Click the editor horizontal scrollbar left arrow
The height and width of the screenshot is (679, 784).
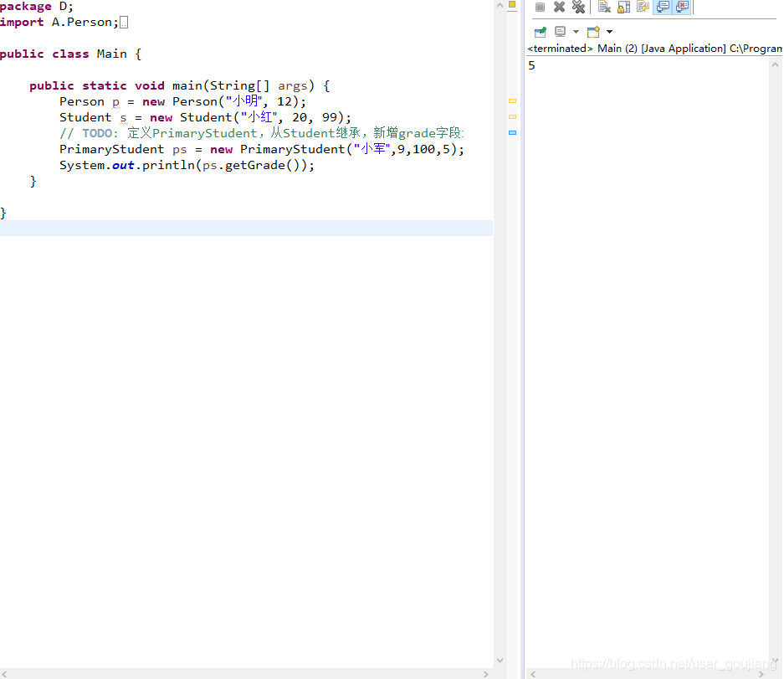tap(4, 674)
